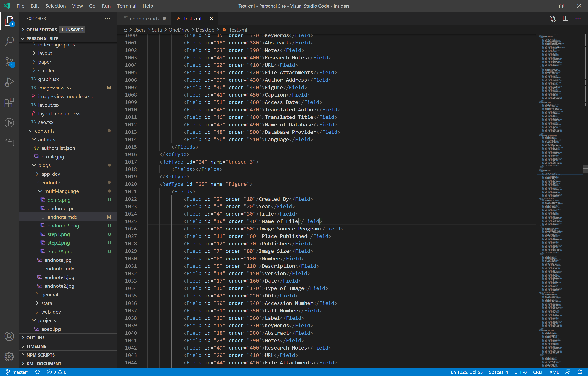
Task: Open the Go menu
Action: tap(92, 6)
